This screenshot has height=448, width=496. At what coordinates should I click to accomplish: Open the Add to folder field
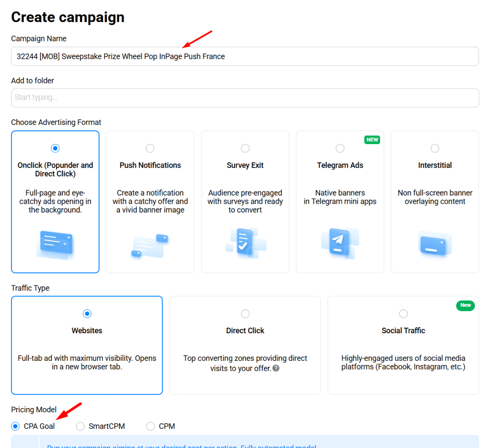pyautogui.click(x=245, y=98)
